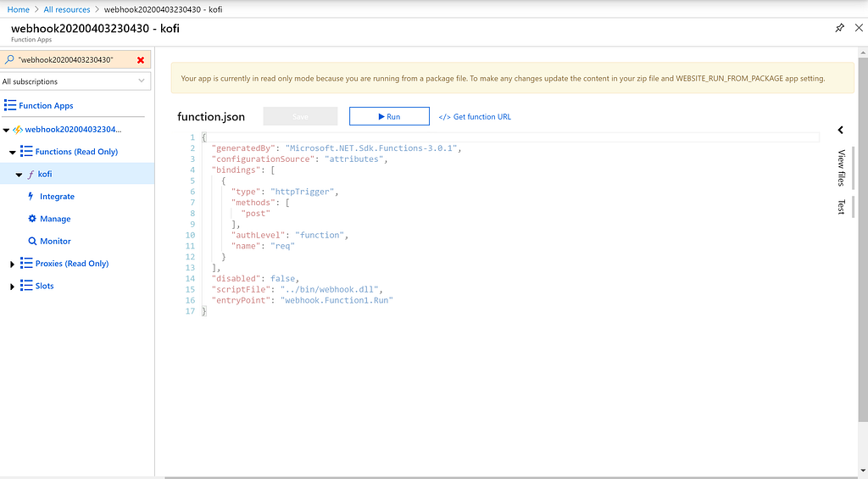Run the function with the Run button
868x479 pixels.
click(x=389, y=116)
